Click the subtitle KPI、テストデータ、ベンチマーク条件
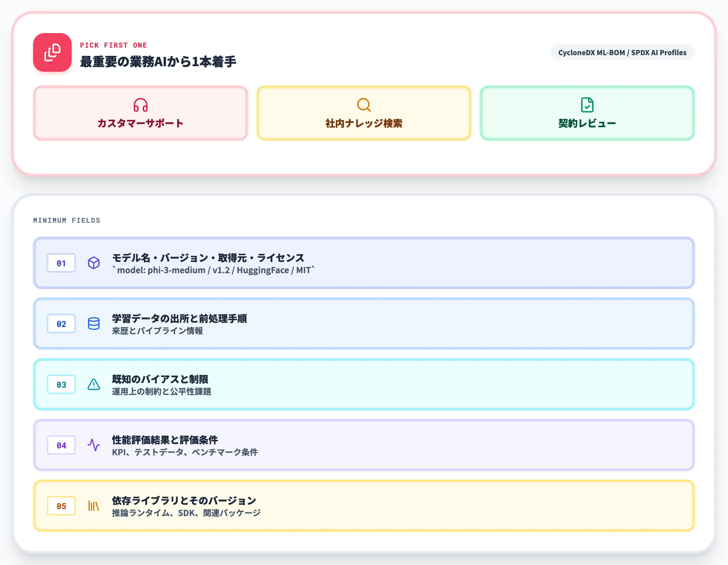This screenshot has height=565, width=728. click(x=185, y=452)
